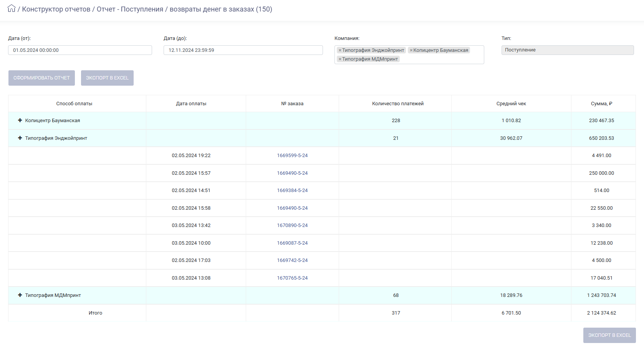Image resolution: width=644 pixels, height=348 pixels.
Task: Open the Тип dropdown showing Поступление
Action: [568, 50]
